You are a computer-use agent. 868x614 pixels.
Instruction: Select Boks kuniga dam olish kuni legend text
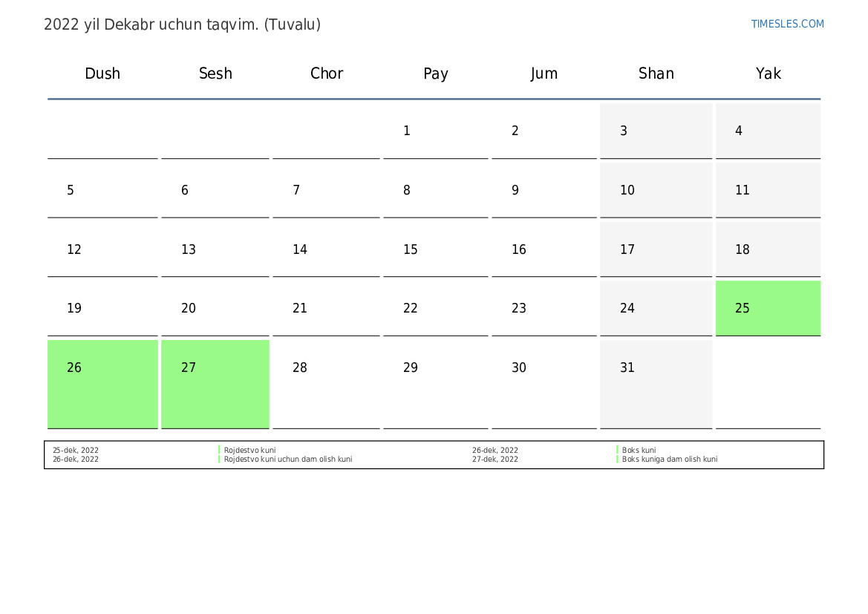[669, 460]
